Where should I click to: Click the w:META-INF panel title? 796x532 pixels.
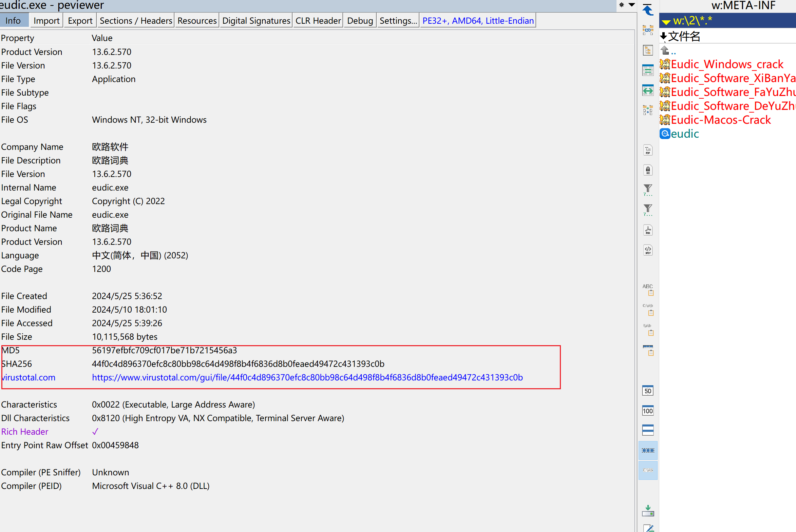(743, 5)
